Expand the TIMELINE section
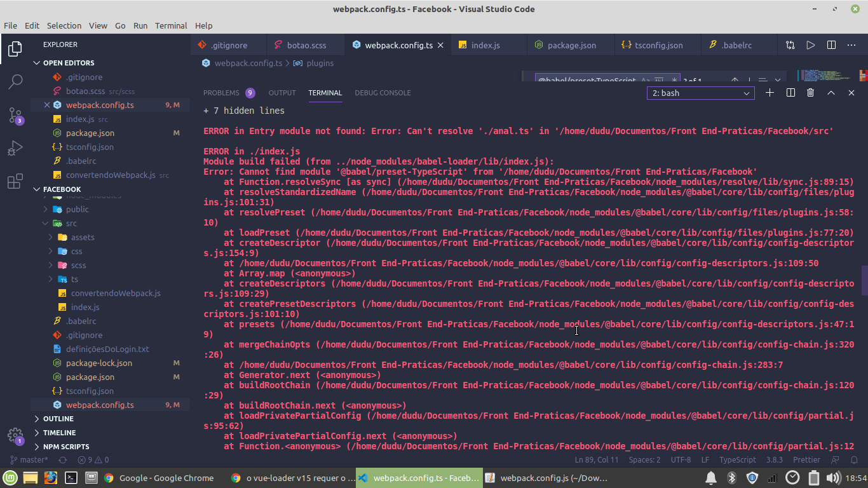 click(110, 433)
